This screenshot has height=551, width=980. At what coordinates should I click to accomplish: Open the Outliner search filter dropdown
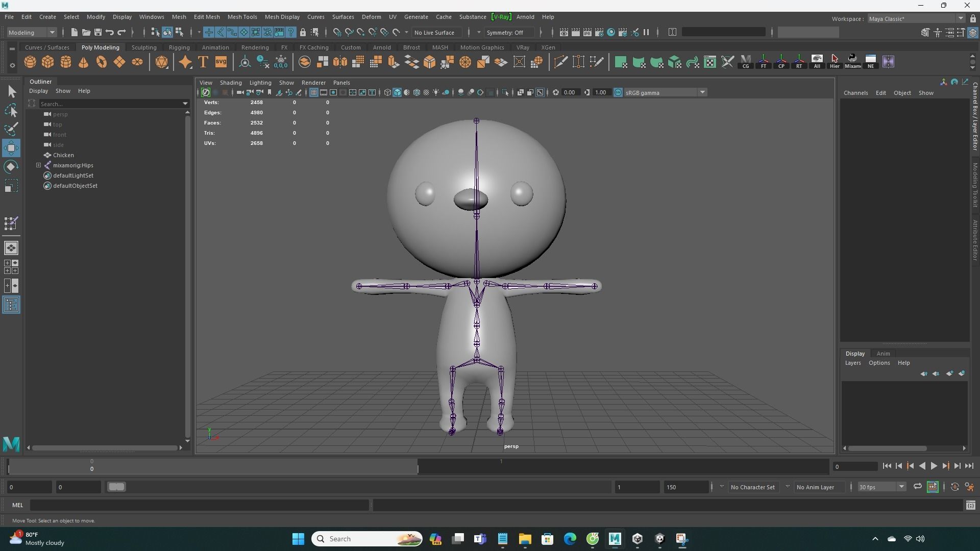185,104
